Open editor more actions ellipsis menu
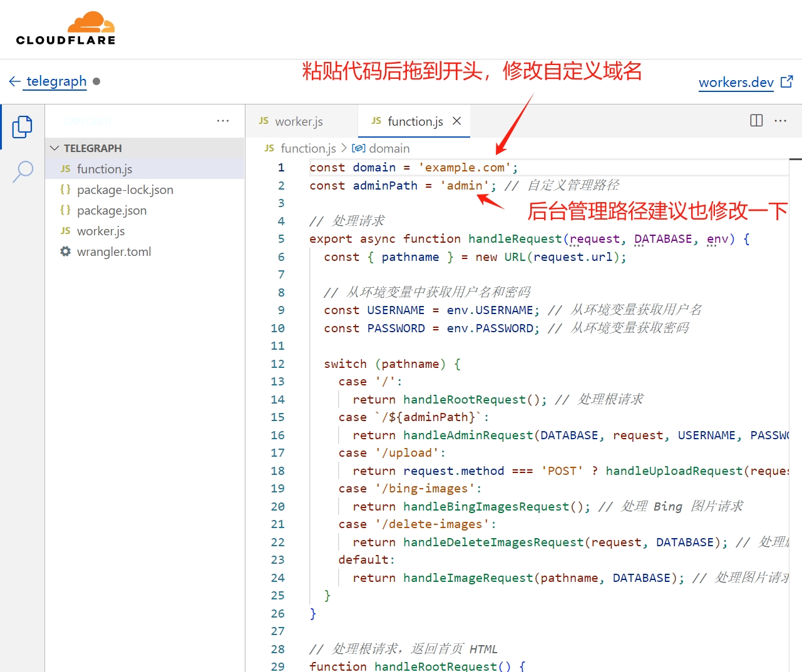 click(x=780, y=121)
